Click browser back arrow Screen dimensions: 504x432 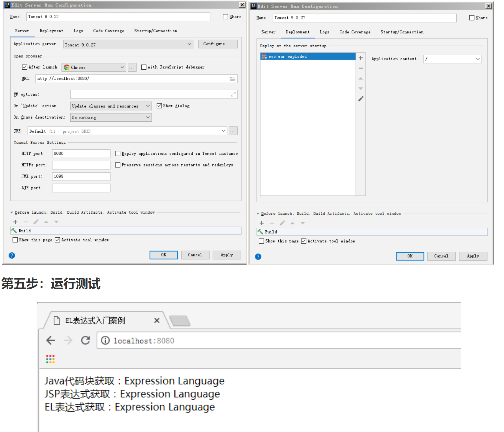[51, 340]
